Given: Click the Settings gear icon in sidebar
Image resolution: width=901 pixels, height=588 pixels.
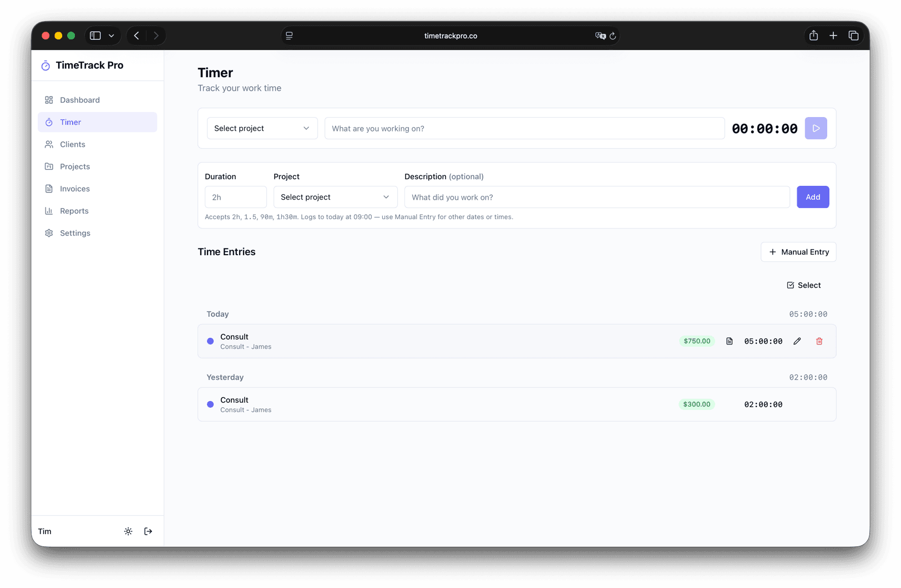Looking at the screenshot, I should (x=49, y=233).
